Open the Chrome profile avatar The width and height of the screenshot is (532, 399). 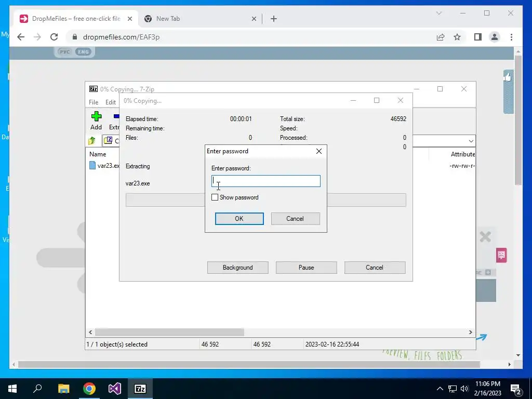[x=495, y=37]
